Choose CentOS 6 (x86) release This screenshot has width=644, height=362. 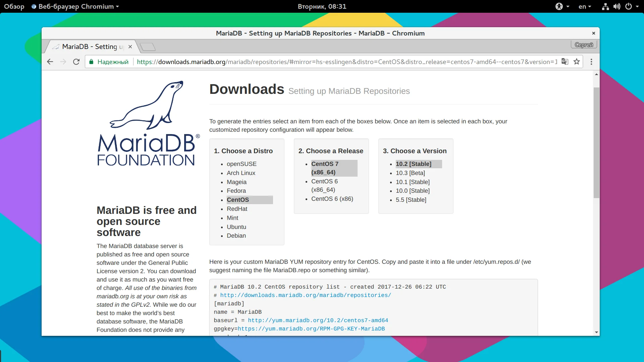tap(332, 199)
